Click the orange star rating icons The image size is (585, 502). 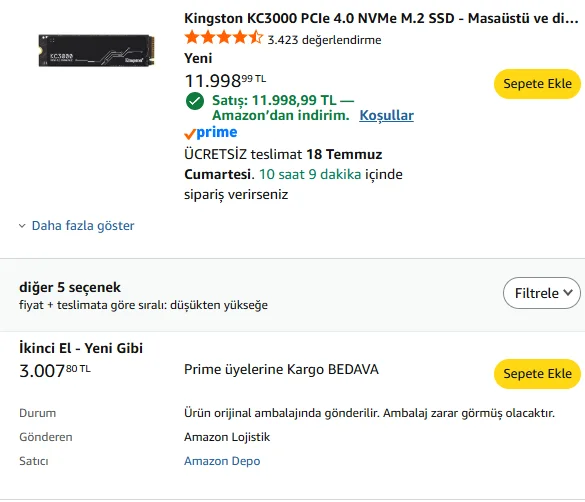click(223, 38)
